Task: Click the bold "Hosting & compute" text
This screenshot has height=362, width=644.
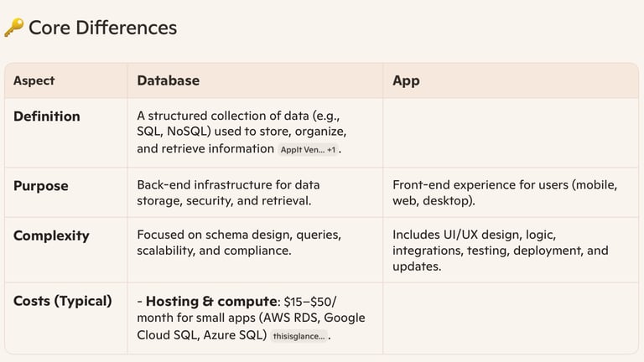Action: [x=205, y=301]
